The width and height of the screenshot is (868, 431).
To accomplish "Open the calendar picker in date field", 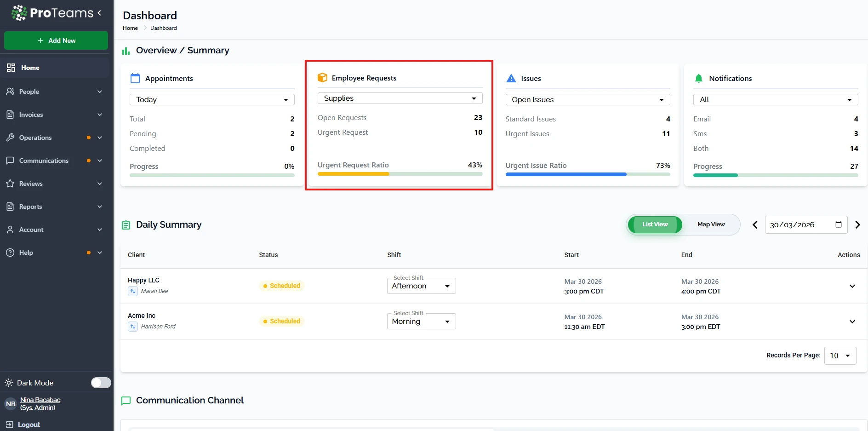I will [838, 224].
